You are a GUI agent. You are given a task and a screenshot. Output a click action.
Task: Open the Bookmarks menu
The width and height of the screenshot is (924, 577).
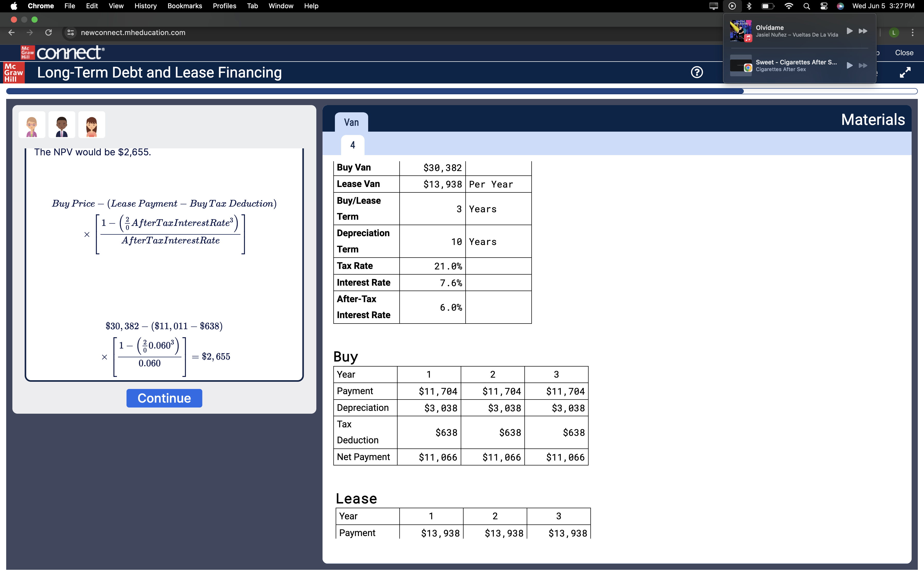185,6
